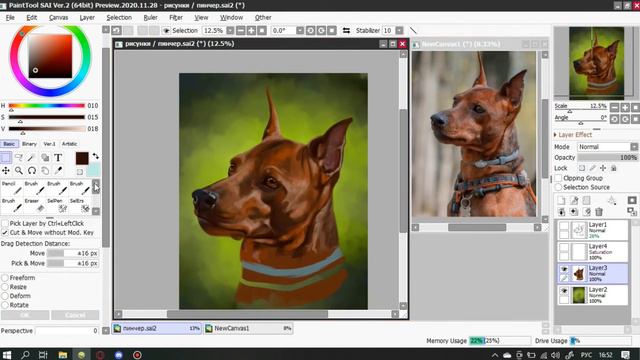Choose the SelErs selection eraser
The height and width of the screenshot is (360, 640).
(x=80, y=206)
